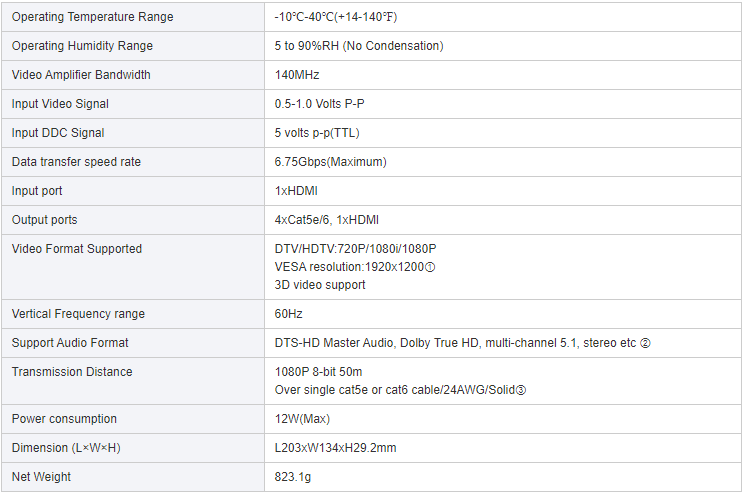Click the 823.1g net weight value
The image size is (744, 495).
[292, 477]
